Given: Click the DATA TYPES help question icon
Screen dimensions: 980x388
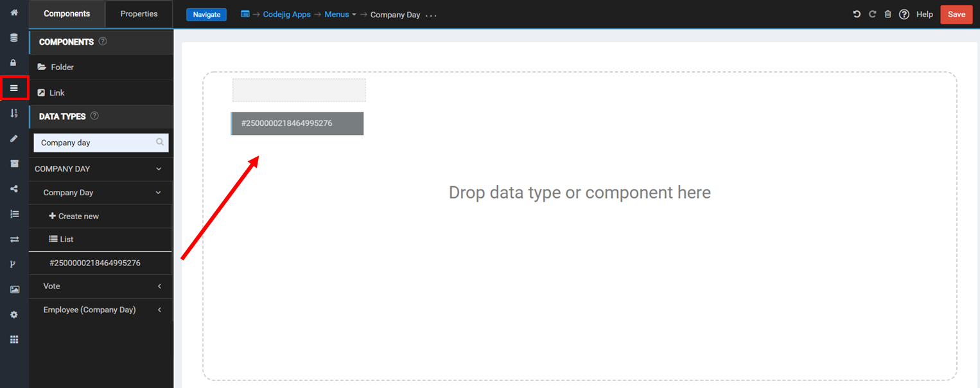Looking at the screenshot, I should pyautogui.click(x=94, y=116).
